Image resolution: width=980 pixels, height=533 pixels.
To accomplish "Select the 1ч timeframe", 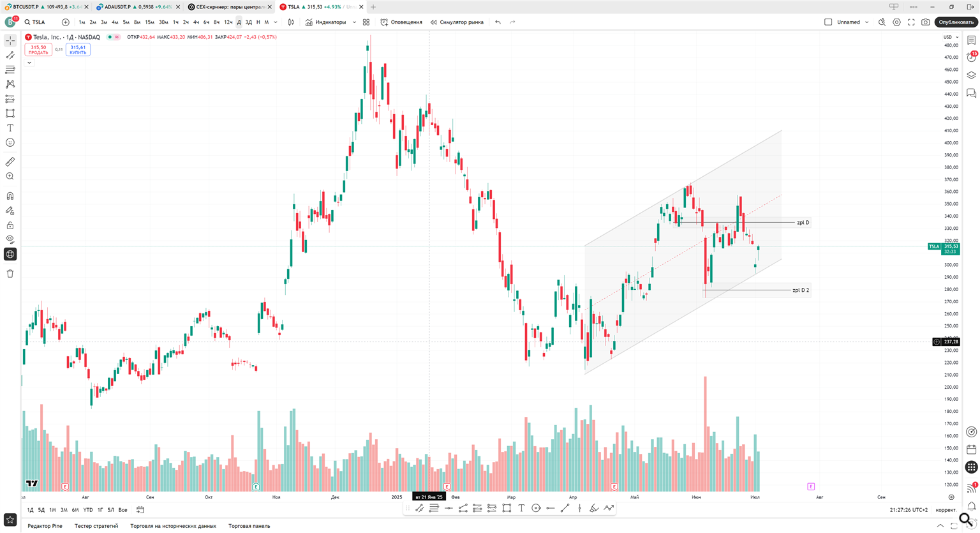I will [x=175, y=22].
